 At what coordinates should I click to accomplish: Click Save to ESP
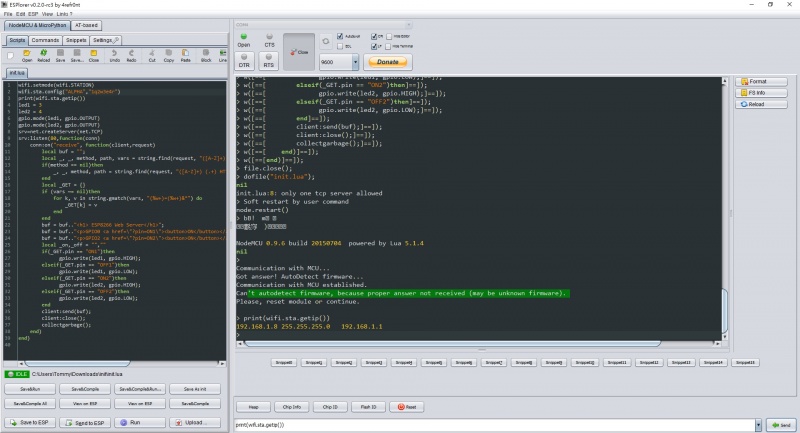click(30, 422)
